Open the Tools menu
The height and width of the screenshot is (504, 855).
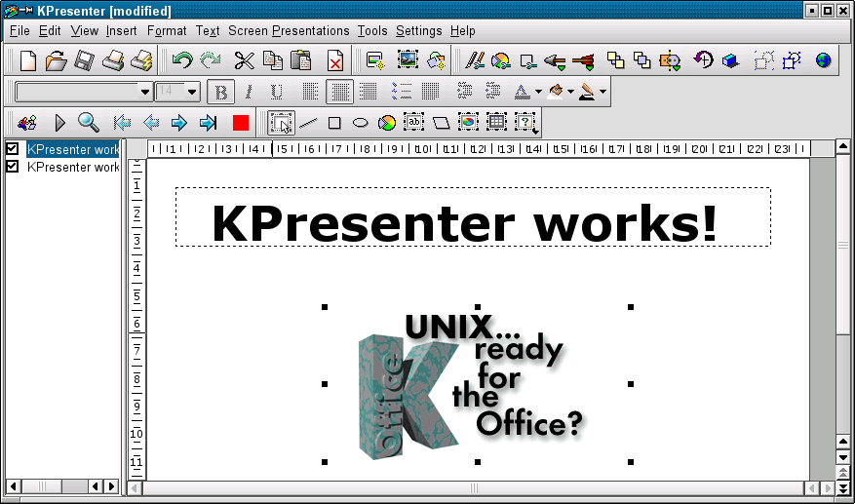372,31
